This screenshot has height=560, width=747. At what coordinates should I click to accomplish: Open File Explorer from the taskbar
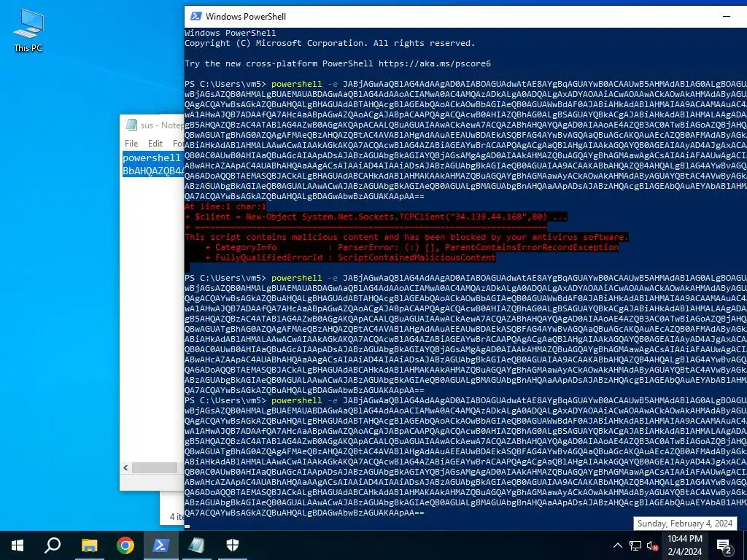click(x=89, y=545)
